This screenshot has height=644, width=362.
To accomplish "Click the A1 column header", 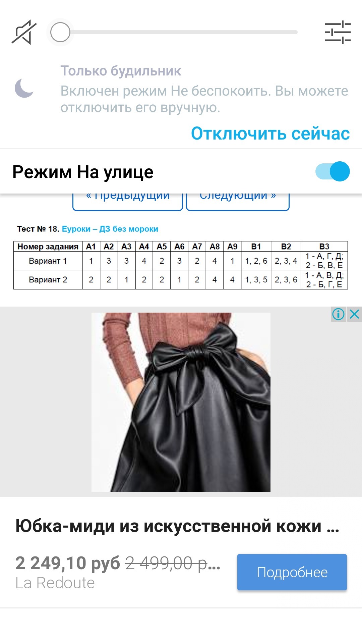I will (91, 247).
